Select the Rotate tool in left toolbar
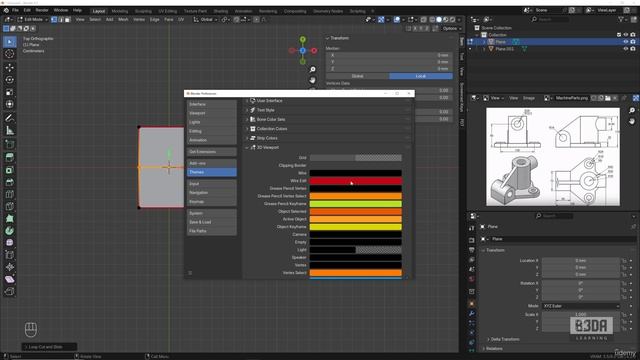 pos(10,80)
